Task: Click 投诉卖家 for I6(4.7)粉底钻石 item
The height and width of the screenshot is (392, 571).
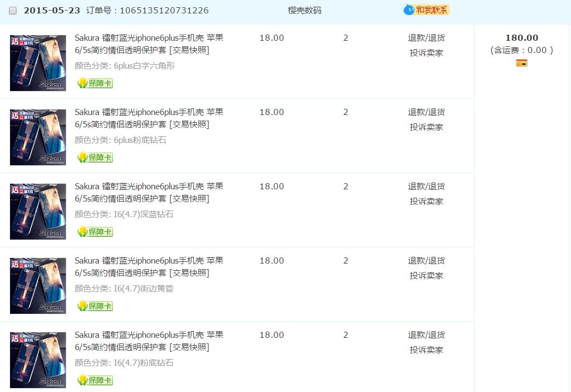Action: 426,350
